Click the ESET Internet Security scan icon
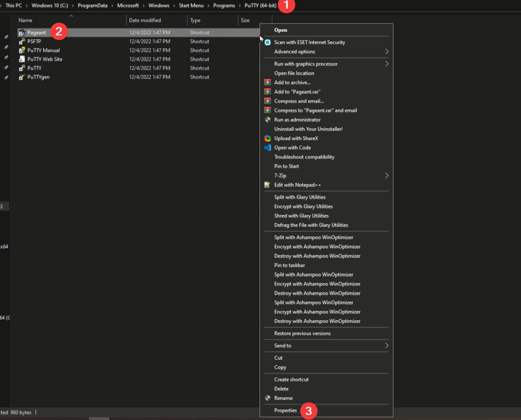 coord(268,43)
